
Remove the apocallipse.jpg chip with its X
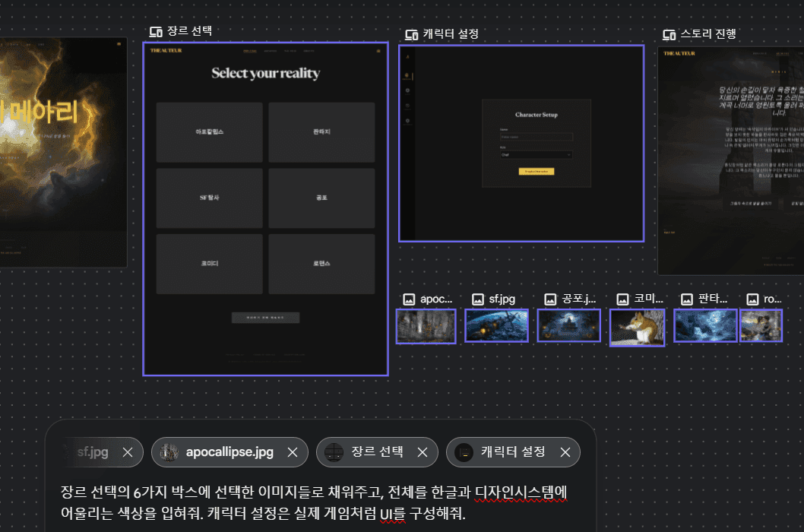(x=292, y=452)
